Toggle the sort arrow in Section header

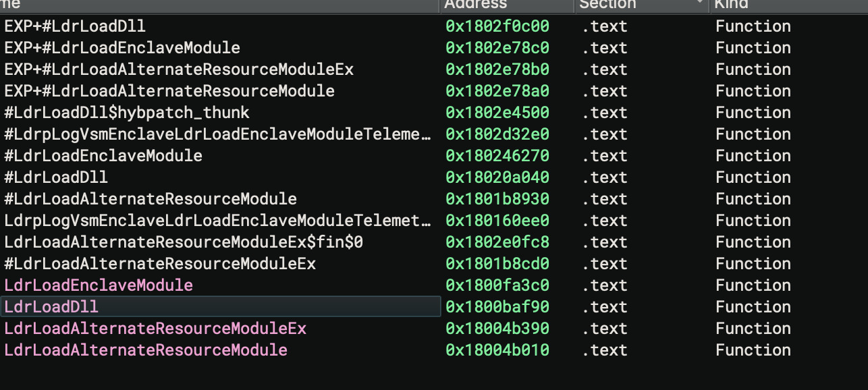coord(700,3)
